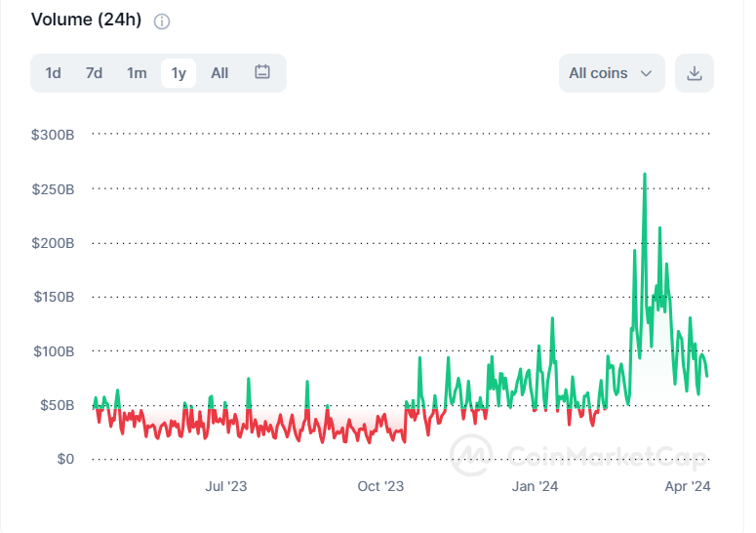Select the 7d time range tab
Screen dimensions: 756x533
(94, 73)
